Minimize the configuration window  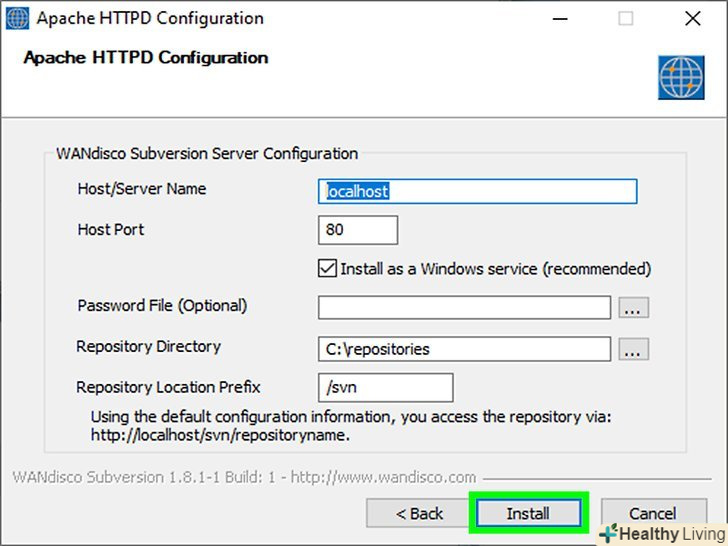click(560, 19)
